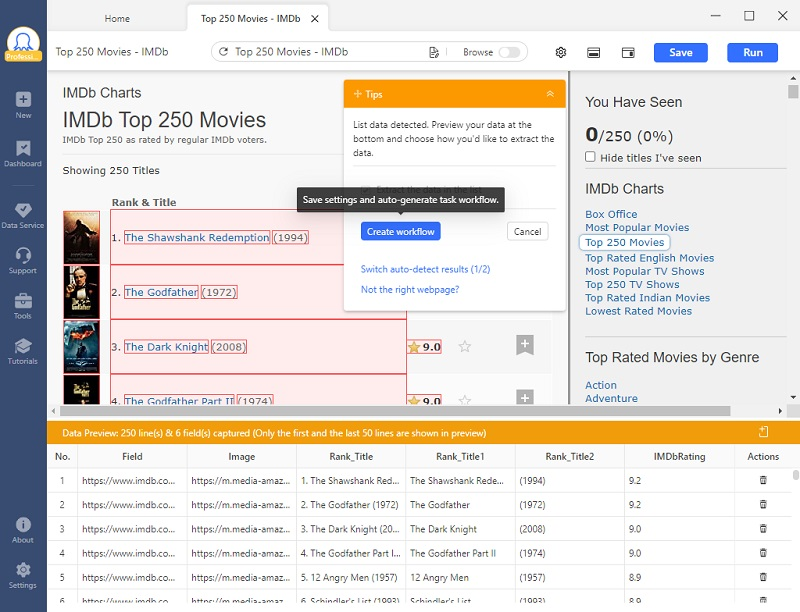Click Not the right webpage link

[x=410, y=290]
